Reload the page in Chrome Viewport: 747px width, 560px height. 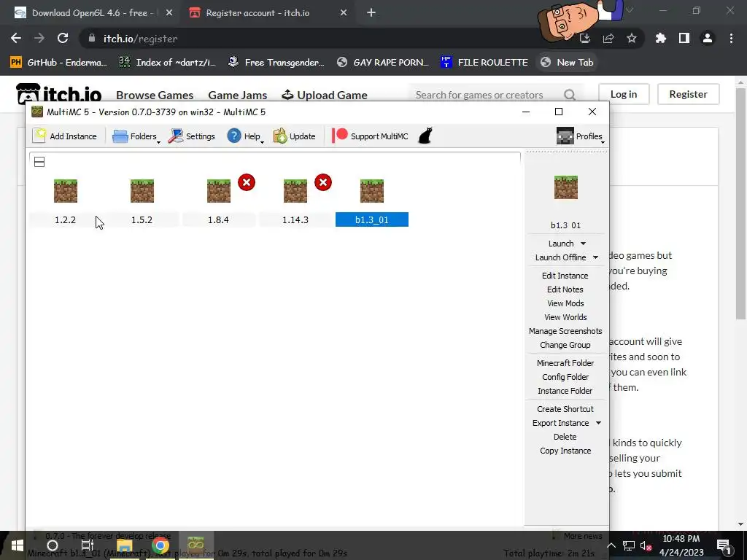pyautogui.click(x=63, y=39)
